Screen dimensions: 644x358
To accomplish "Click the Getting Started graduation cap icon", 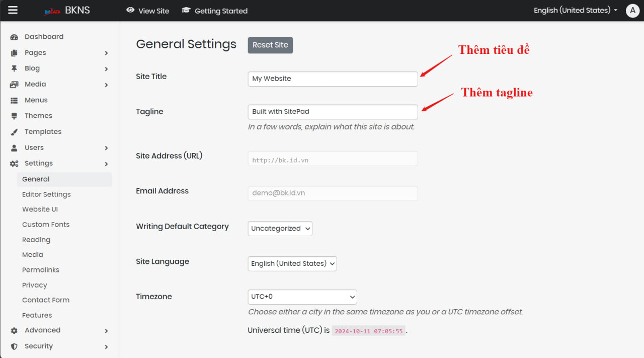I will click(186, 10).
